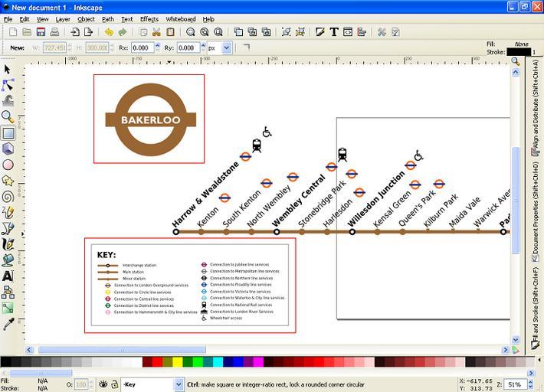Select the 3D Box tool
Viewport: 544px width, 392px height.
(8, 149)
